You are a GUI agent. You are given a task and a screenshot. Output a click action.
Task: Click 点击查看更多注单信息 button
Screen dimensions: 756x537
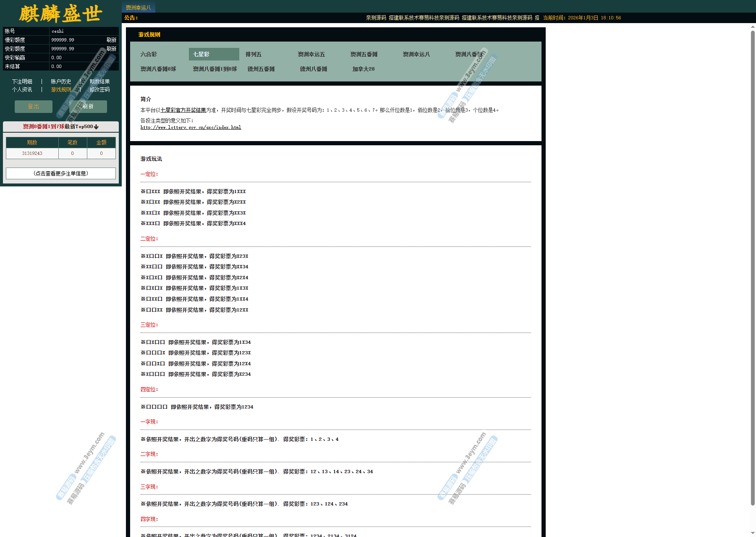(61, 173)
